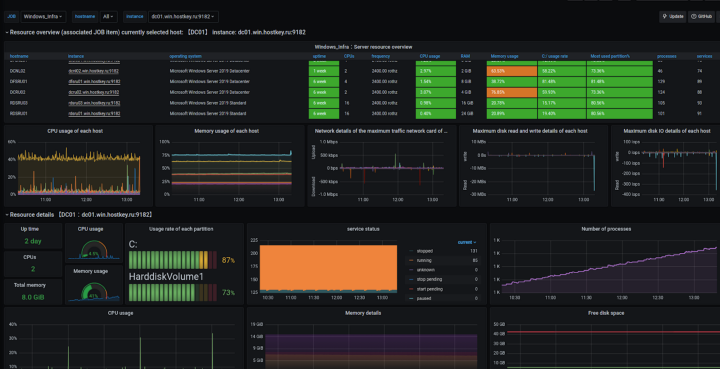This screenshot has height=369, width=720.
Task: Open CPU usage of each host panel menu
Action: point(75,131)
